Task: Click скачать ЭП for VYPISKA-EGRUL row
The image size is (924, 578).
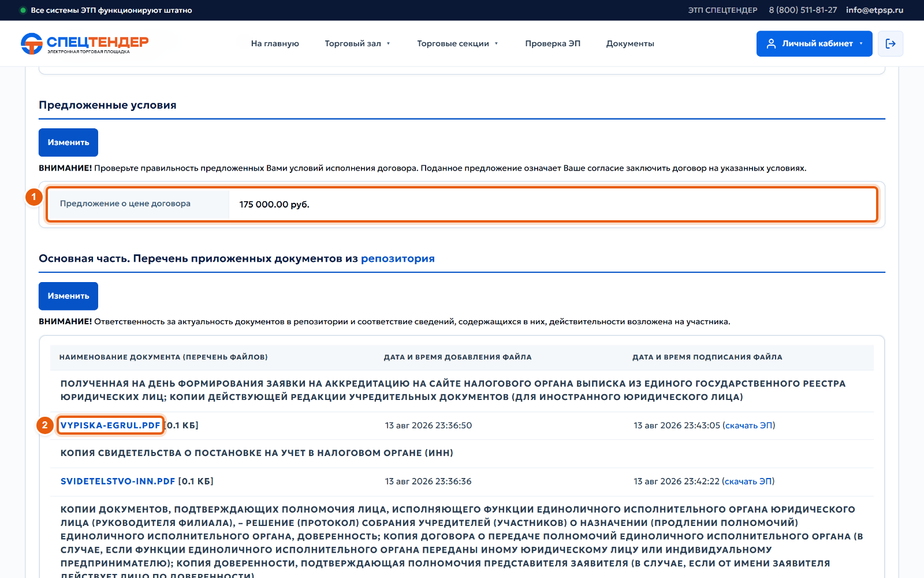Action: (x=749, y=425)
